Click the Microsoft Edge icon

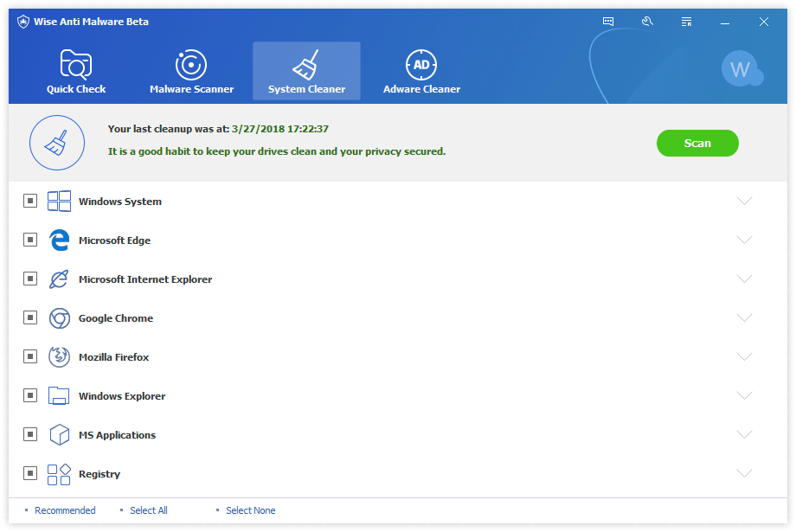pos(59,240)
